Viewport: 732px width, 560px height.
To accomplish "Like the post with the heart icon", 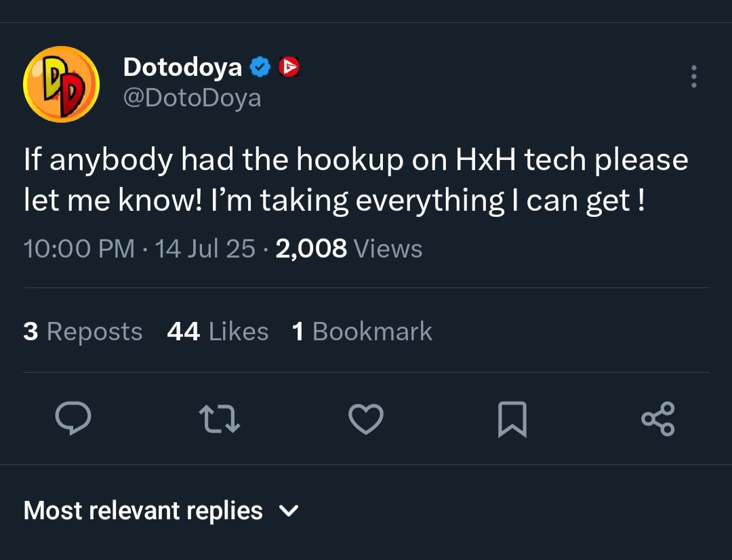I will point(366,418).
